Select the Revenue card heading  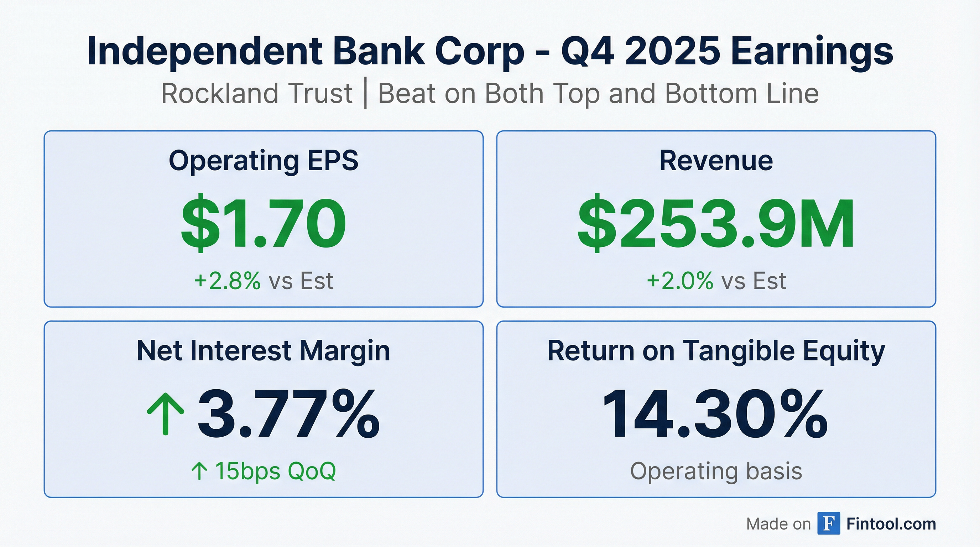pos(716,161)
